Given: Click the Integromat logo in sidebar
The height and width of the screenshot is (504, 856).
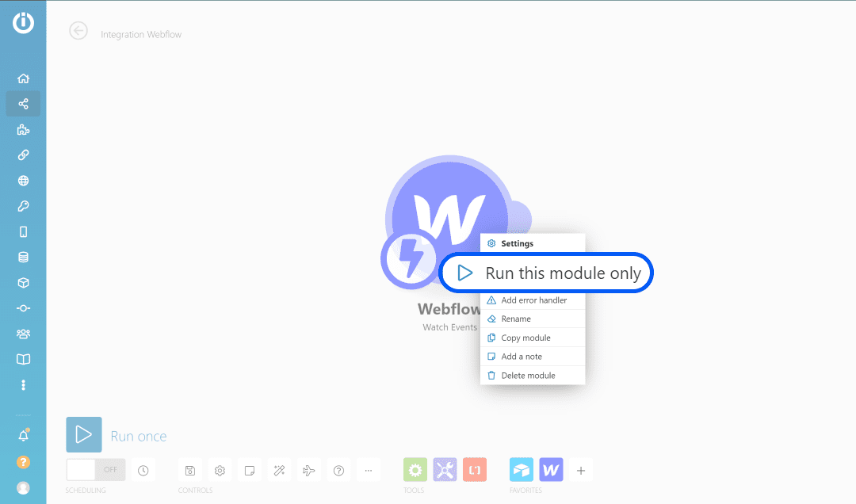Looking at the screenshot, I should tap(24, 23).
